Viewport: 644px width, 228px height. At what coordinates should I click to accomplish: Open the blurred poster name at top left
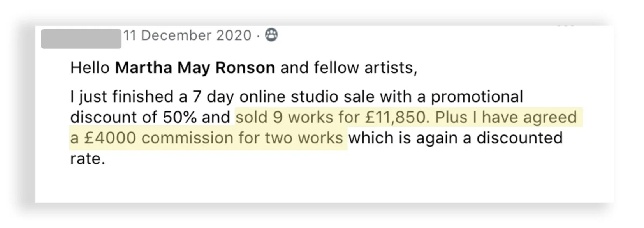click(x=81, y=39)
